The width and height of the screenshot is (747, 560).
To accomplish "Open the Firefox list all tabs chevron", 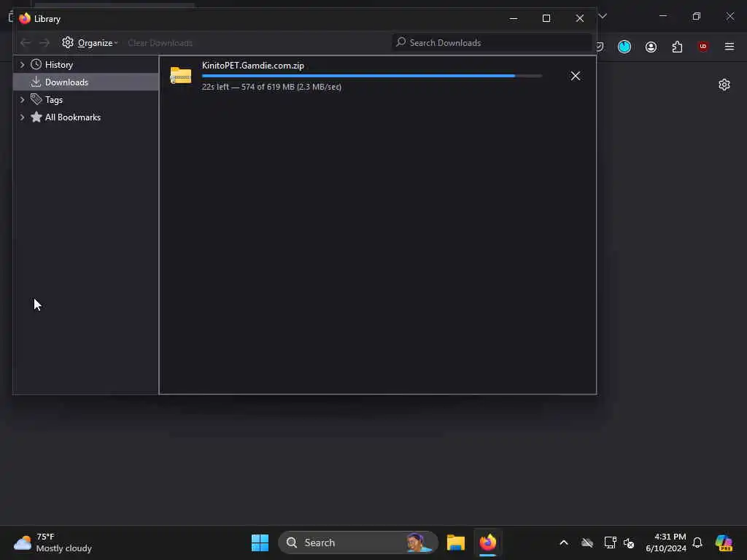I will (603, 16).
